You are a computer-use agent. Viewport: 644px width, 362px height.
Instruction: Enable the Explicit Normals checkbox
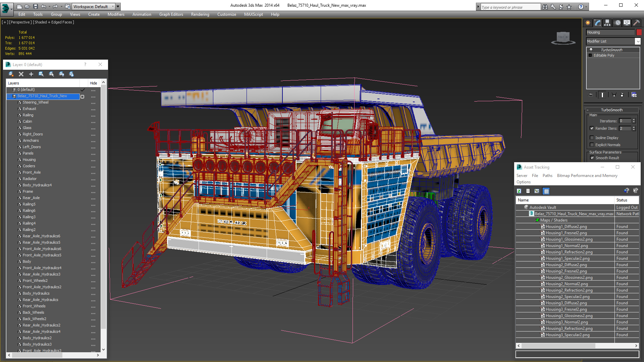592,144
